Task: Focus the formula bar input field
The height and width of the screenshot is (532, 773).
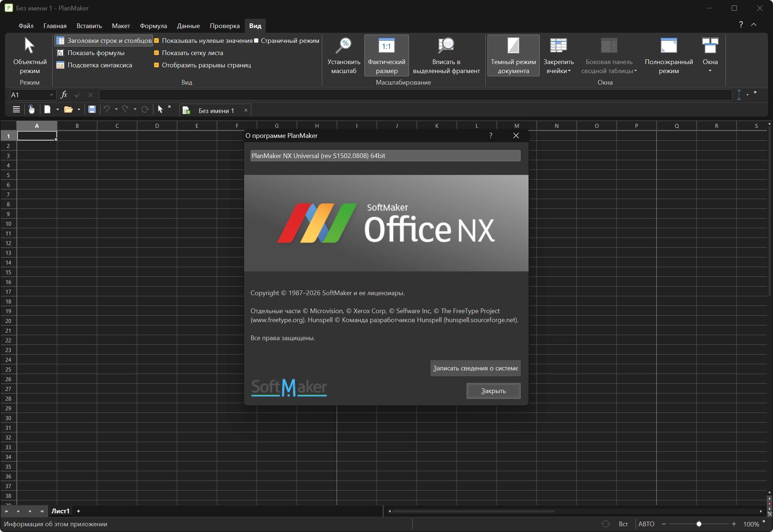Action: [x=415, y=95]
